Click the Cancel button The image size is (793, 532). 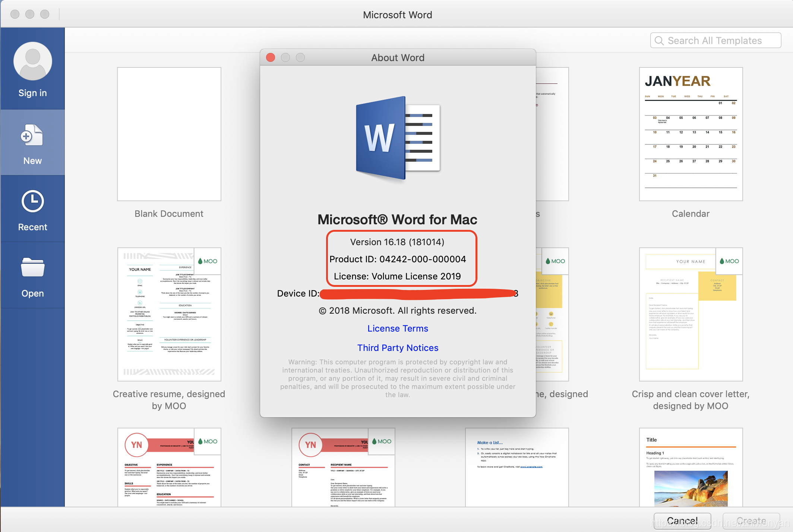click(x=682, y=520)
